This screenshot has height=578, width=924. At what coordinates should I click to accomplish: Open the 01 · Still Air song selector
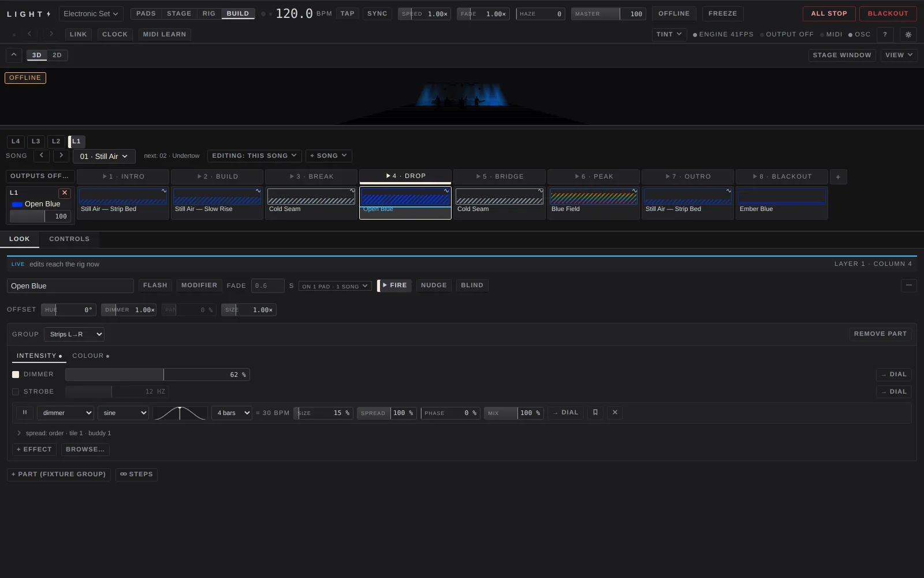click(x=104, y=157)
